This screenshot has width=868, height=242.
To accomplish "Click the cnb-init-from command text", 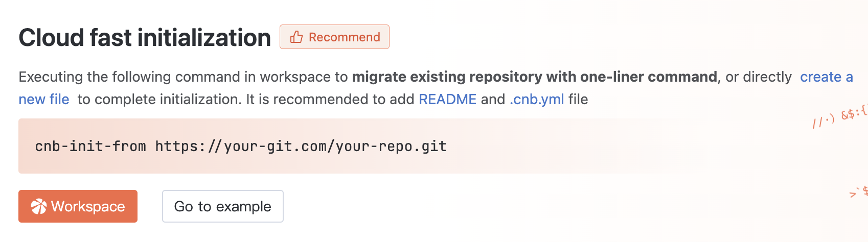I will point(90,147).
